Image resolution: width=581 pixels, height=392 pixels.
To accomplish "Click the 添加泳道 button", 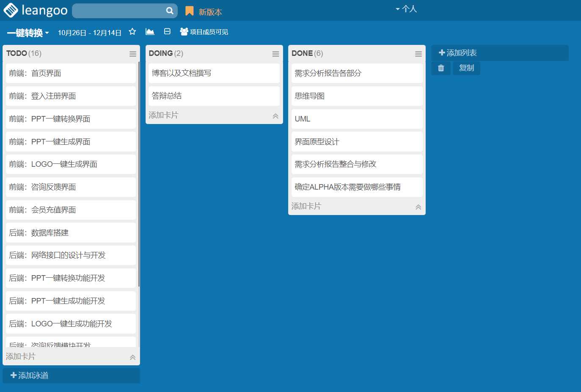I will point(71,375).
